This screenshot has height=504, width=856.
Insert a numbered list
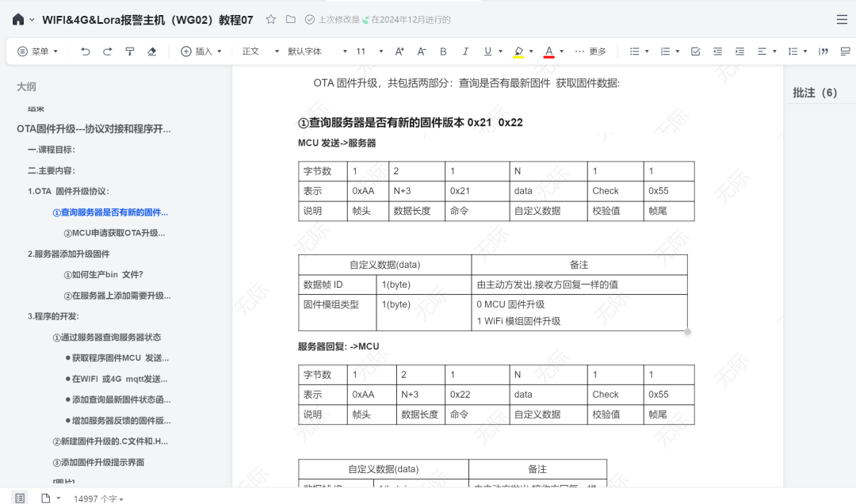[665, 52]
